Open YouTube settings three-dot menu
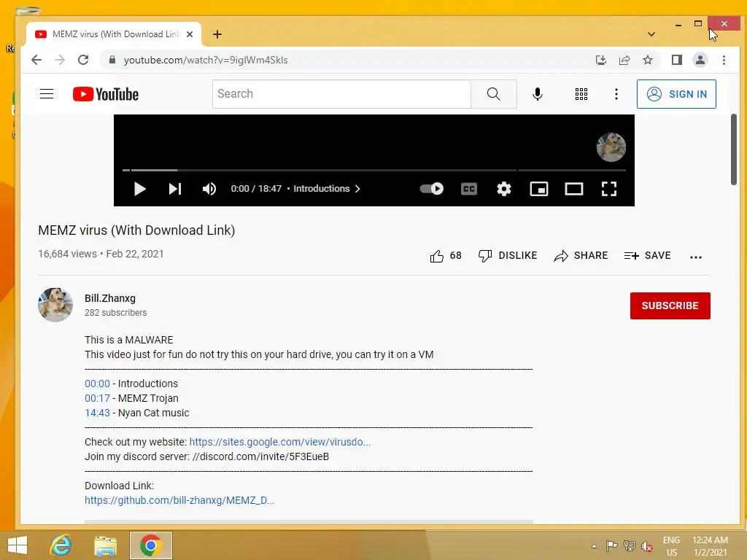This screenshot has height=560, width=747. coord(616,94)
